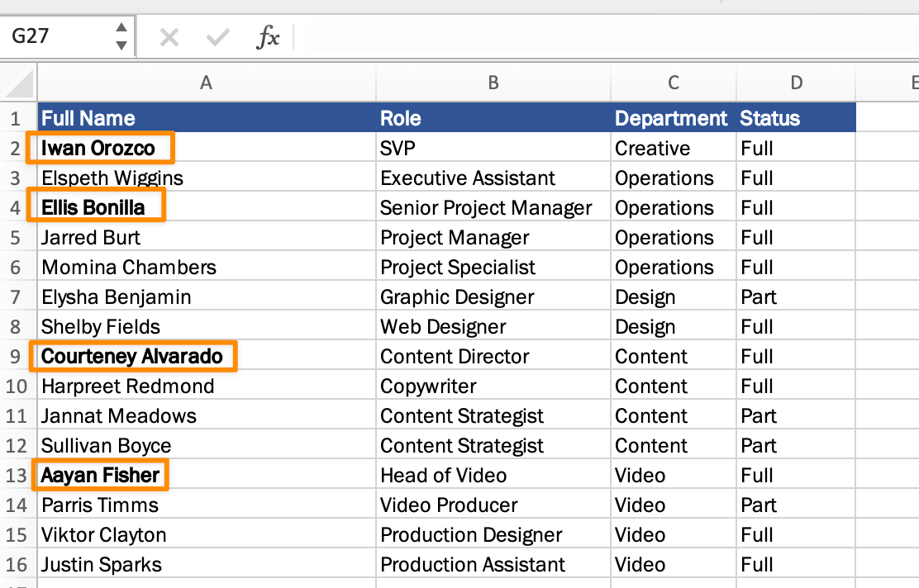Screen dimensions: 919x588
Task: Select column B header
Action: [493, 83]
